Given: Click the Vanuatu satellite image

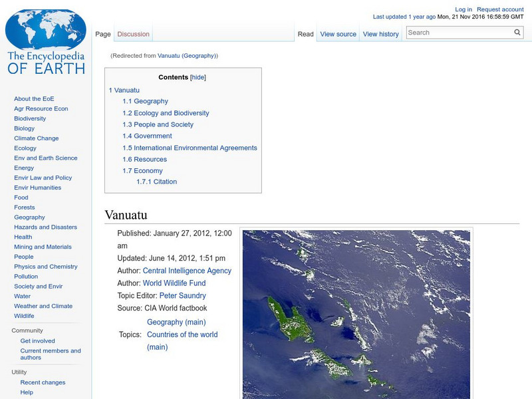Looking at the screenshot, I should pyautogui.click(x=356, y=313).
